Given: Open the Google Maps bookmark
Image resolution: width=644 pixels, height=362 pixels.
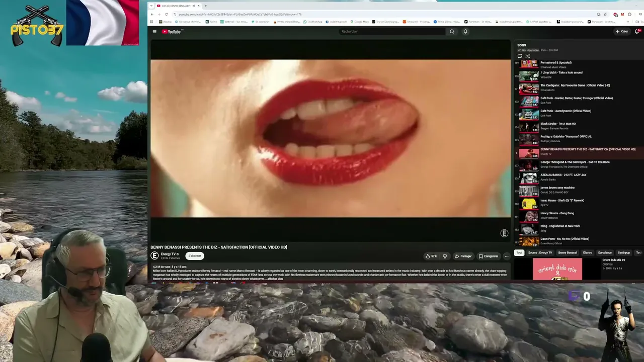Looking at the screenshot, I should point(360,22).
